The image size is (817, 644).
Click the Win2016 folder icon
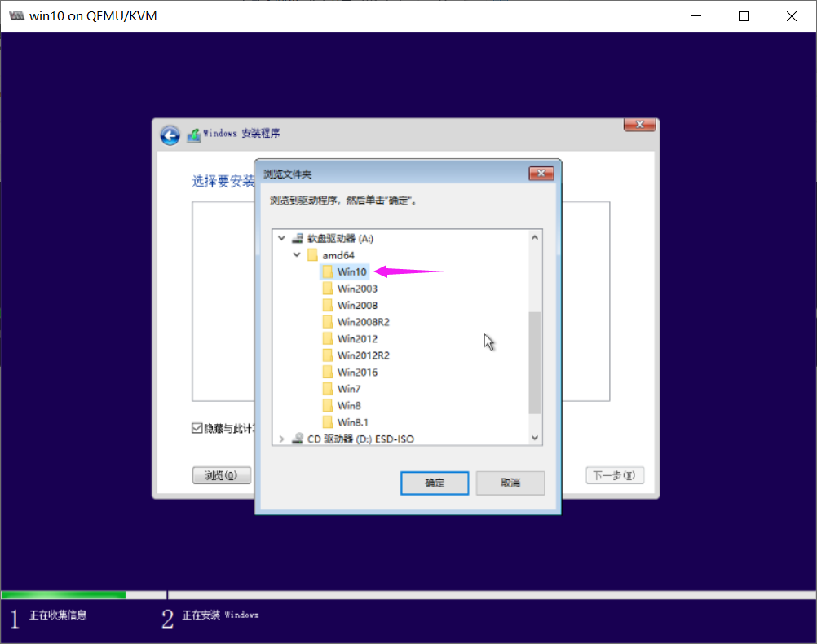pyautogui.click(x=327, y=372)
